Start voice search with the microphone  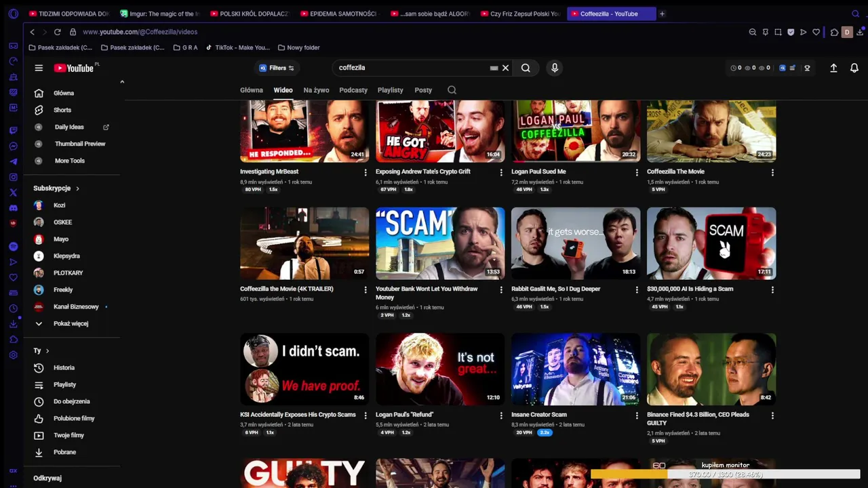(x=555, y=68)
